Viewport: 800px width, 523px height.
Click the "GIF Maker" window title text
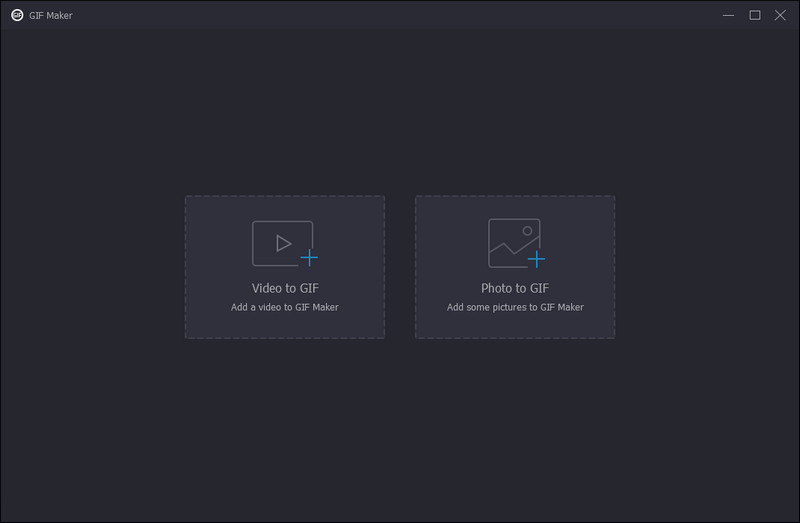click(50, 15)
